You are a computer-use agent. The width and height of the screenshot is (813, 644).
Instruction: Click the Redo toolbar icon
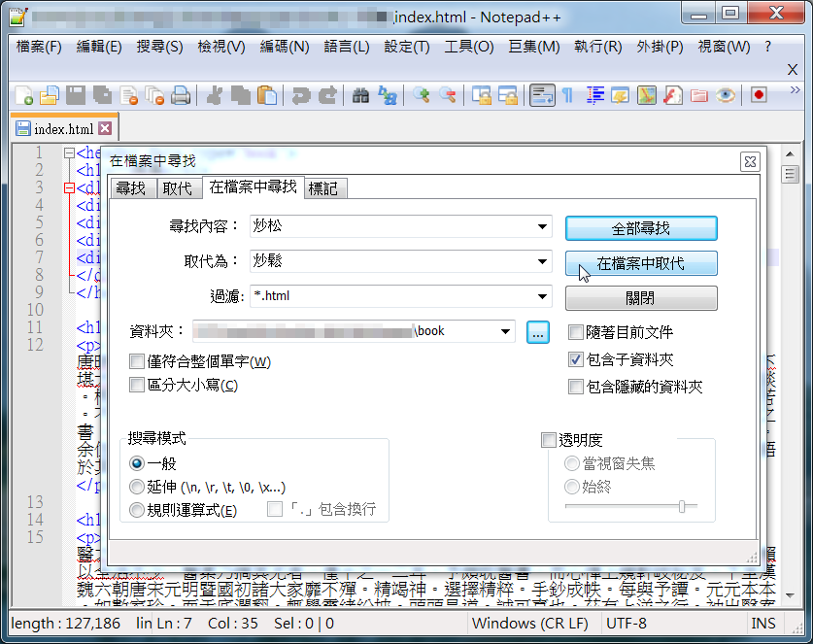tap(327, 95)
